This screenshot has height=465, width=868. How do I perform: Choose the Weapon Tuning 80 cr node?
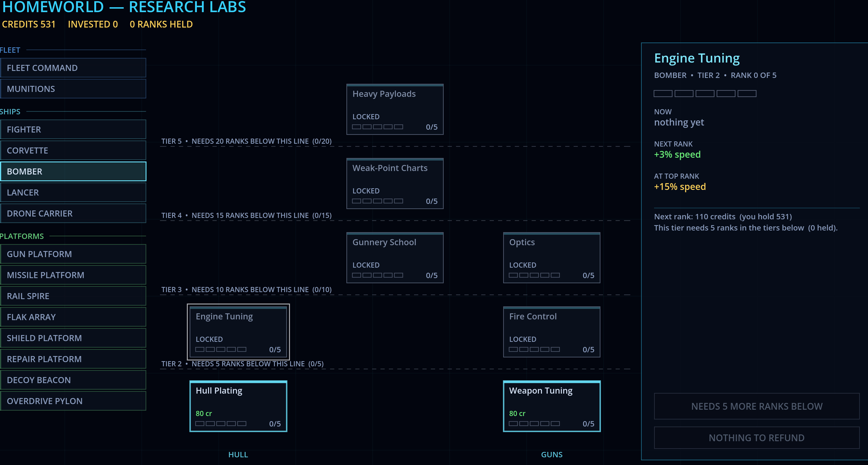pyautogui.click(x=552, y=406)
